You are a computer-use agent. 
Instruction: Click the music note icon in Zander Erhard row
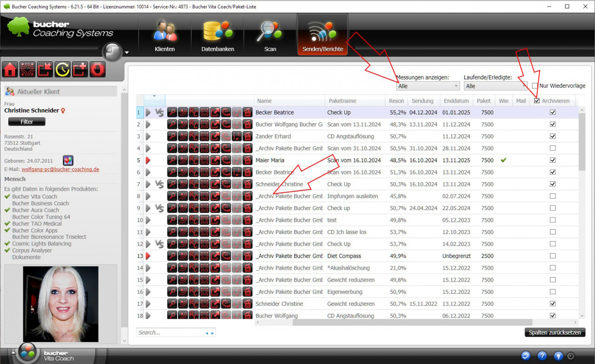[237, 136]
